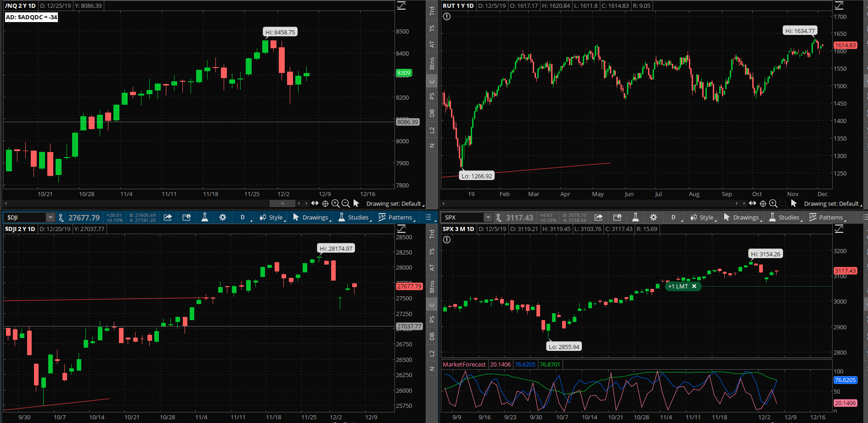Click the Hi: 8458.75 bubble
868x423 pixels.
click(280, 32)
